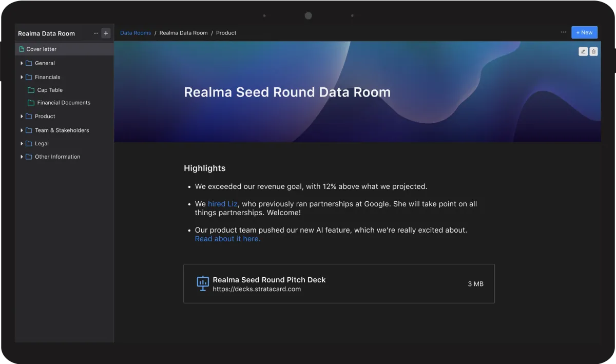The width and height of the screenshot is (616, 364).
Task: Click the pencil icon to edit the banner
Action: coord(583,51)
